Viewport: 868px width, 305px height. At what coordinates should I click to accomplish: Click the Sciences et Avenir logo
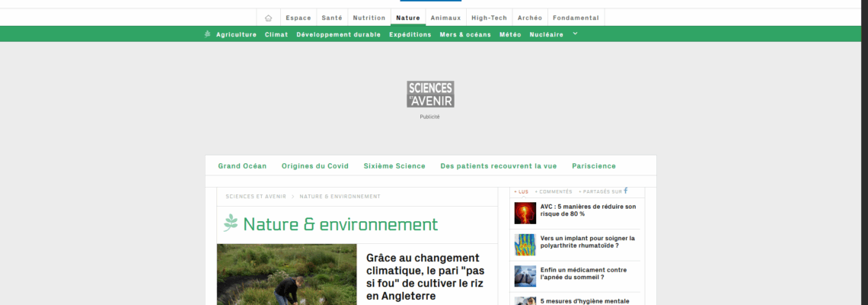point(430,94)
